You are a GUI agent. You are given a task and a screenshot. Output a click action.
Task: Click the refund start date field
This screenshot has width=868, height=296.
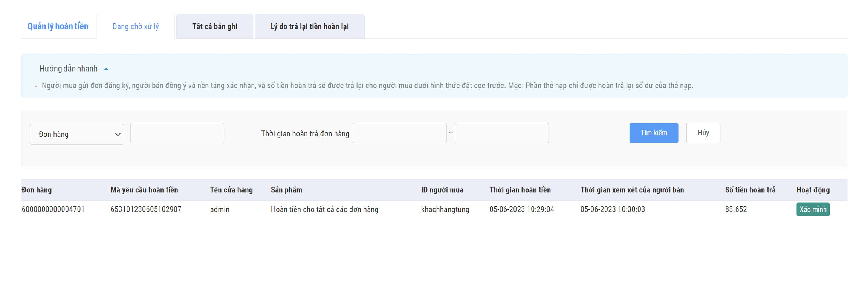tap(399, 133)
